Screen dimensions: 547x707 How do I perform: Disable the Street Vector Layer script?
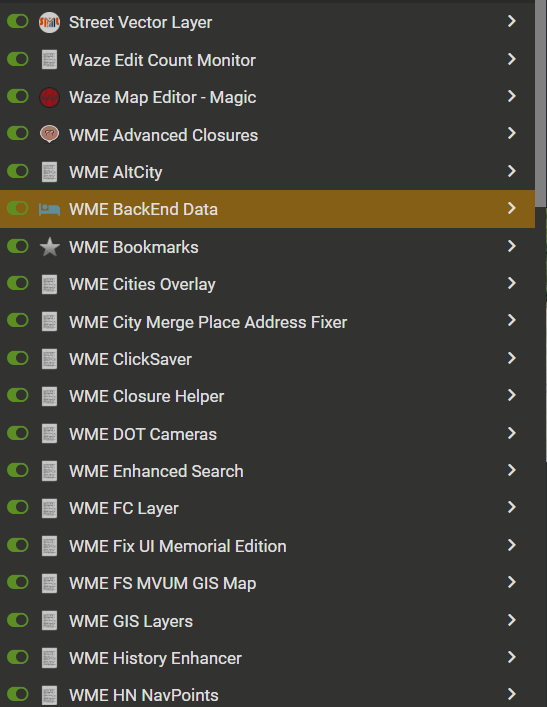pos(18,21)
